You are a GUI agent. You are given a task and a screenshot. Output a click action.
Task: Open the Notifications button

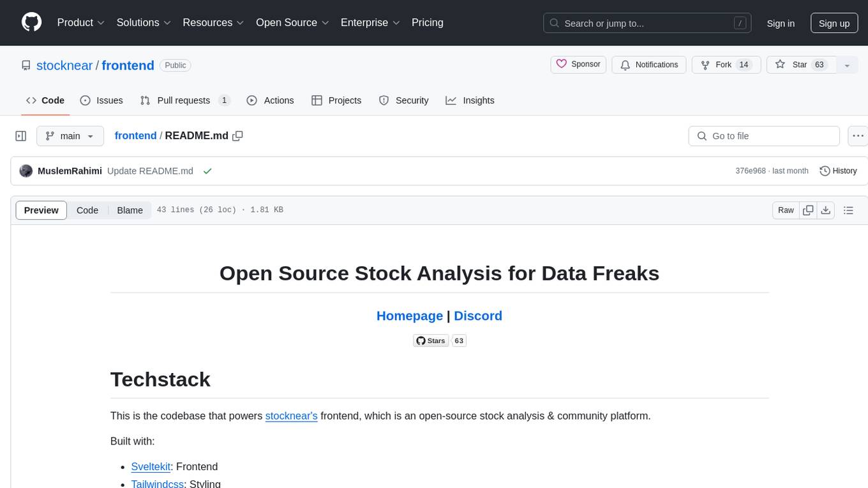(x=649, y=65)
